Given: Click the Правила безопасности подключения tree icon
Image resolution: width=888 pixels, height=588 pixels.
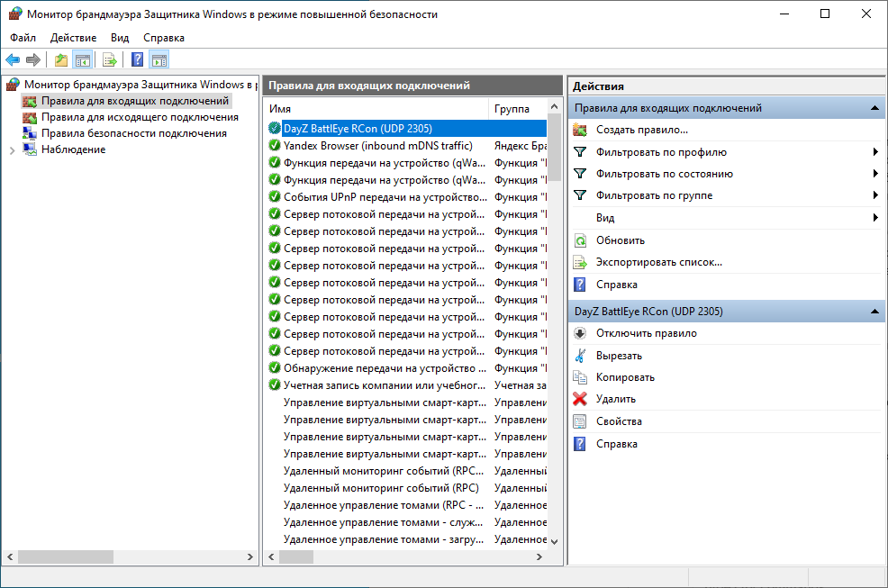Looking at the screenshot, I should coord(30,133).
